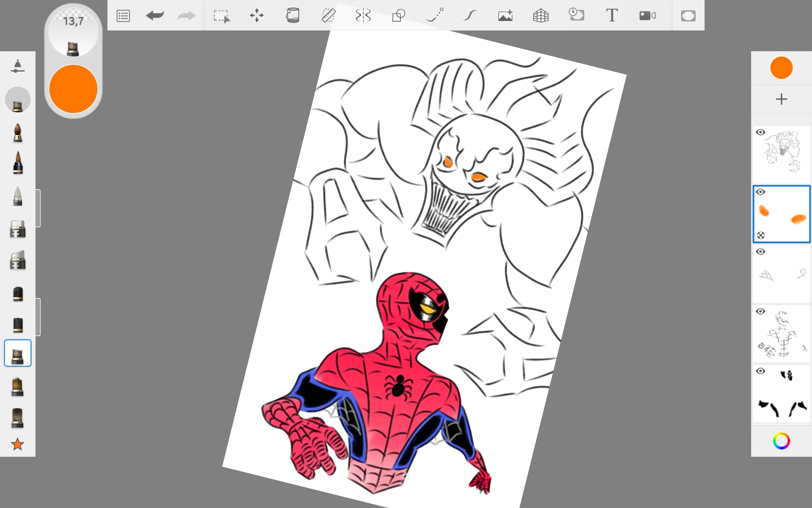Select the flood fill bucket tool
This screenshot has height=508, width=812.
tap(292, 16)
